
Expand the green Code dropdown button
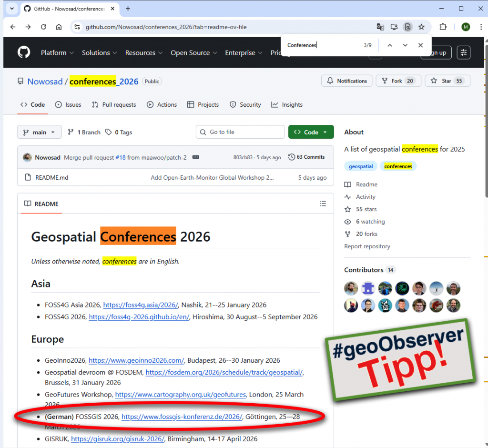point(311,132)
